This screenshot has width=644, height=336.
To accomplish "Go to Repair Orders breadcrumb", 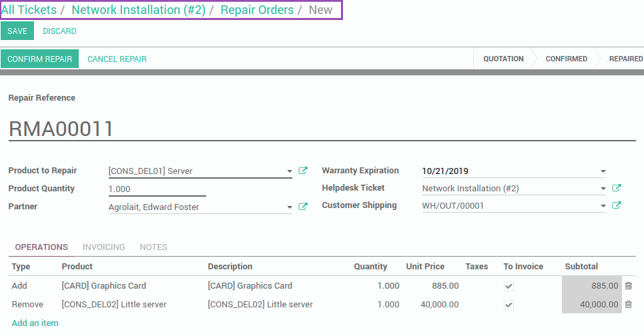I will coord(257,10).
